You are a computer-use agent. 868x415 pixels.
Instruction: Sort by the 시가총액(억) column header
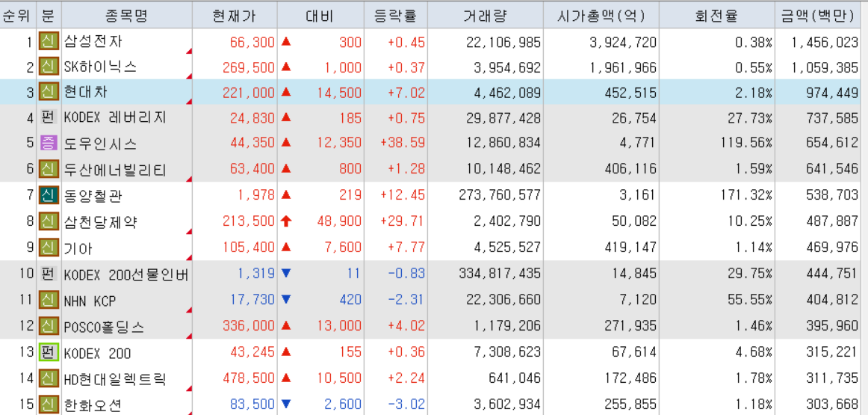[601, 16]
